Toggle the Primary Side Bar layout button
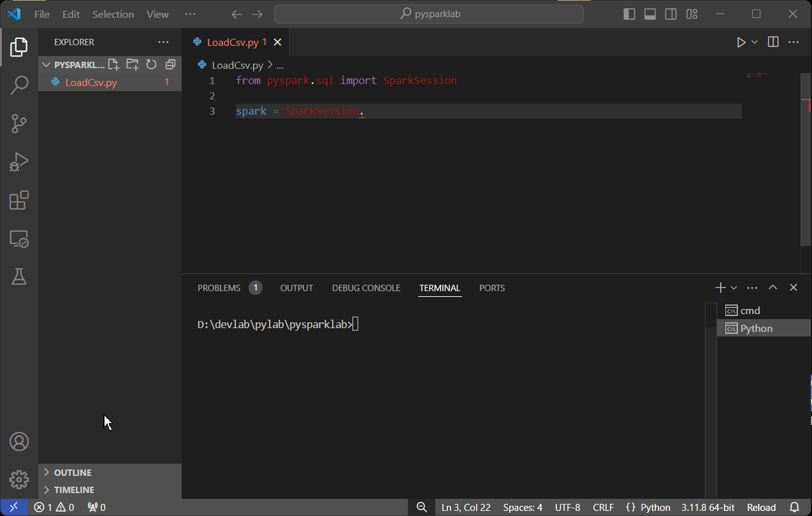The height and width of the screenshot is (516, 812). [x=629, y=14]
